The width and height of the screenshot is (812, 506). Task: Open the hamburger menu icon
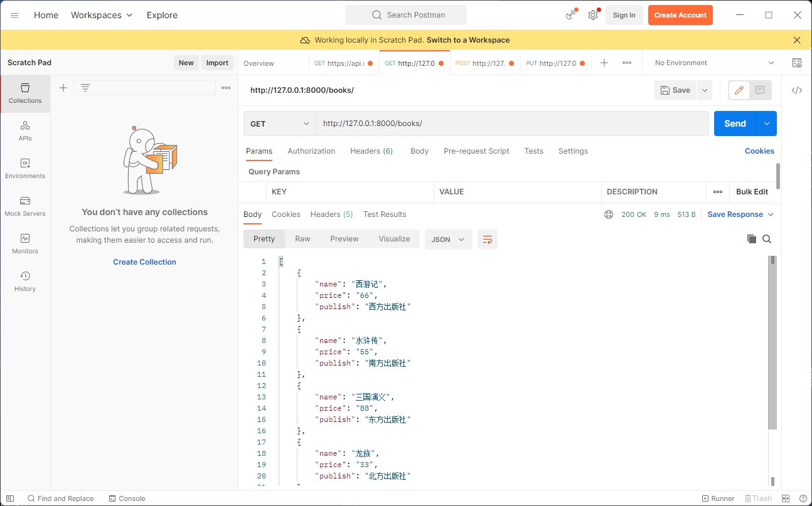pyautogui.click(x=14, y=15)
